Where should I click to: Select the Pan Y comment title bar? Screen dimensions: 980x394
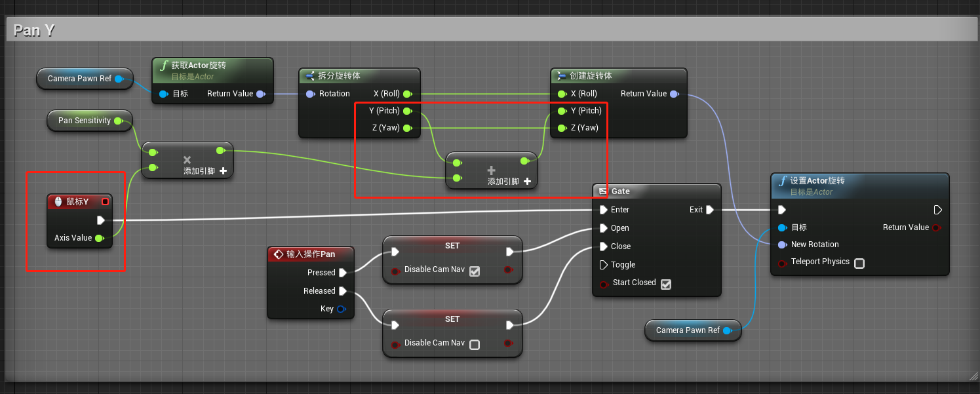[491, 30]
